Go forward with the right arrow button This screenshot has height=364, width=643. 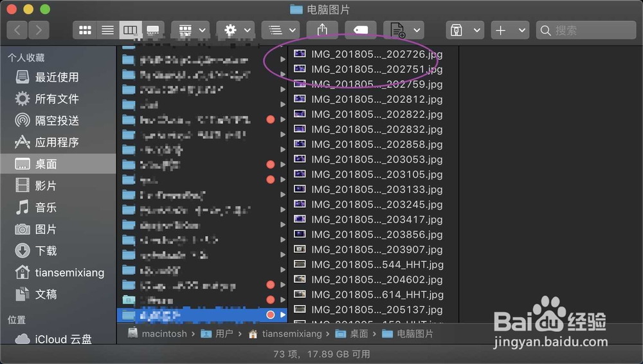coord(39,30)
